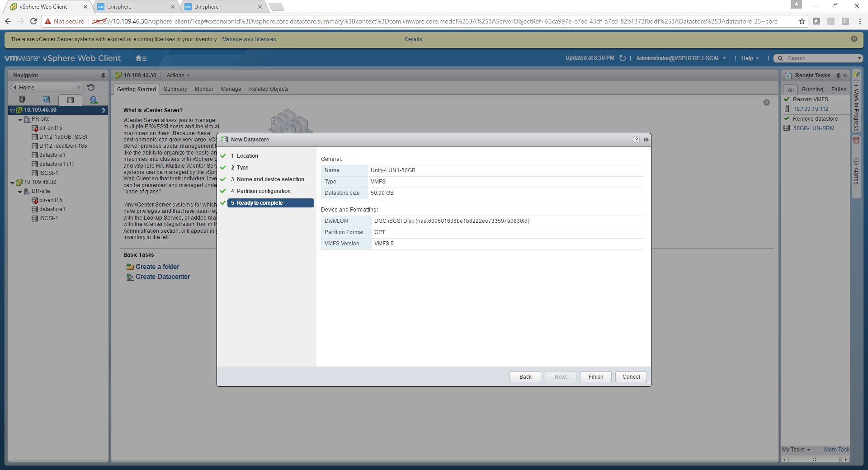Click the vSphere home menu icon
This screenshot has width=868, height=470.
coord(141,58)
